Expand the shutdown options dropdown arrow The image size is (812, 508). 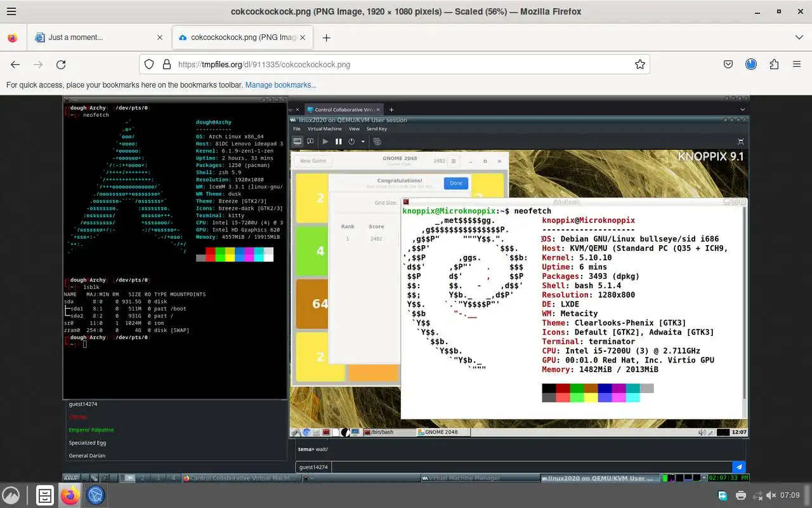tap(363, 142)
